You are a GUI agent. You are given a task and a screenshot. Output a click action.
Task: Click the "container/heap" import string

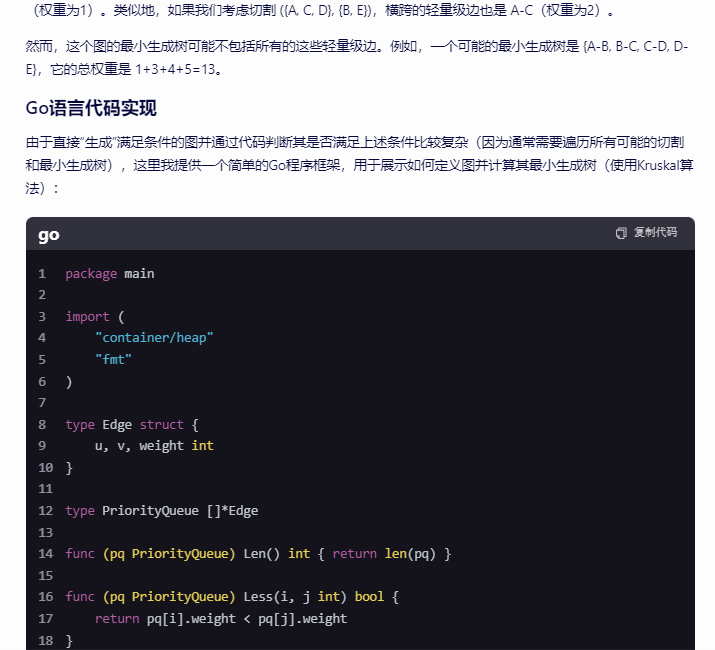click(154, 338)
